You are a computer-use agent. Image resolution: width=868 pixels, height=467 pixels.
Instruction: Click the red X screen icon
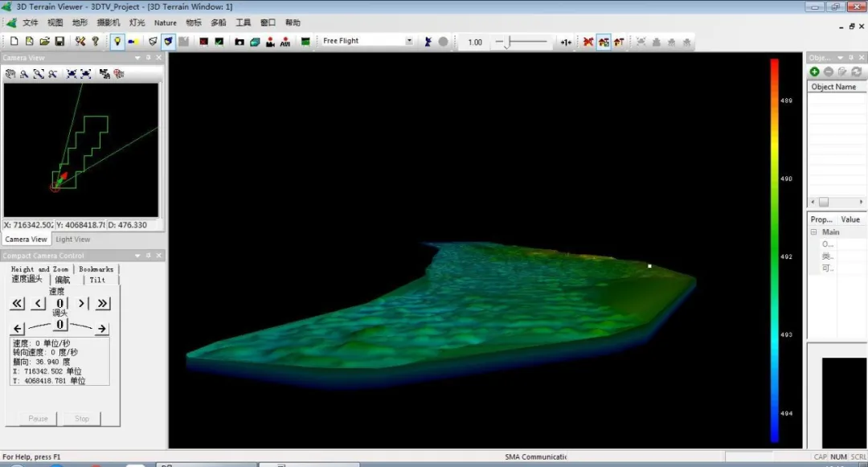tap(203, 42)
